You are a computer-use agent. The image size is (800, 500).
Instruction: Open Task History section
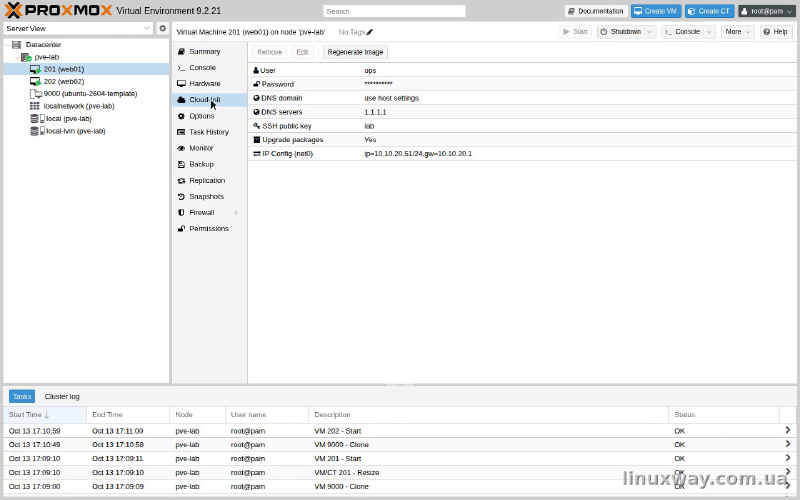pyautogui.click(x=209, y=132)
